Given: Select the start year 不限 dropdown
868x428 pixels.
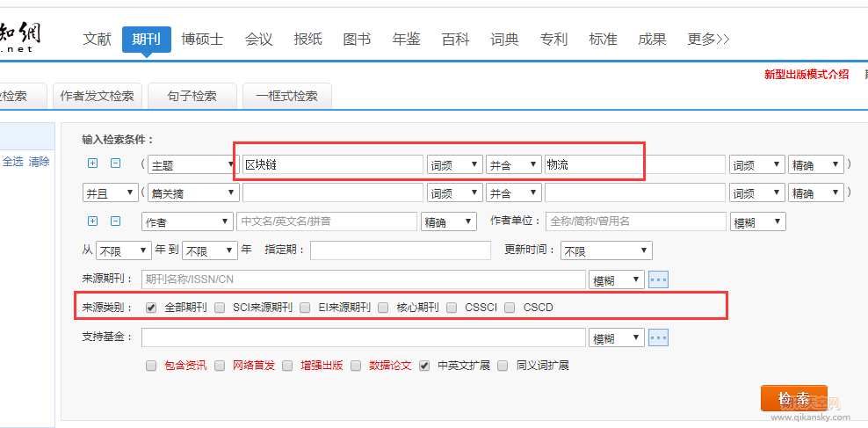Looking at the screenshot, I should [x=124, y=250].
